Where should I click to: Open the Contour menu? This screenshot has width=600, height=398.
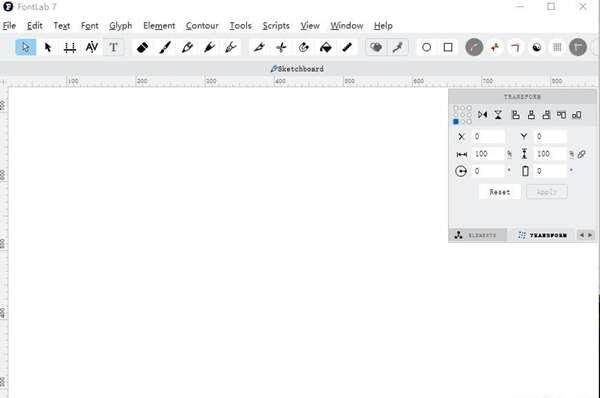[x=202, y=26]
